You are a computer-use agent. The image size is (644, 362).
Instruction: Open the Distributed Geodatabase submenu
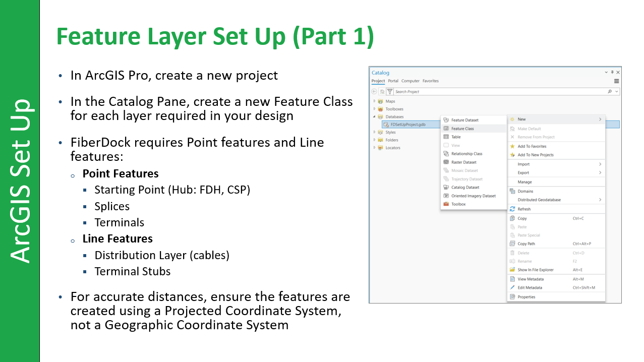(x=556, y=200)
